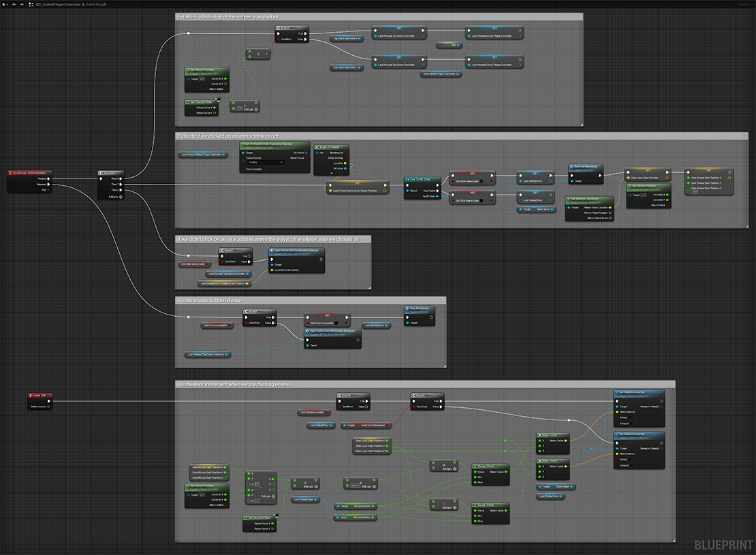Click Cast Failed pin on Cast To BP_Door
The image size is (756, 555).
tap(438, 191)
